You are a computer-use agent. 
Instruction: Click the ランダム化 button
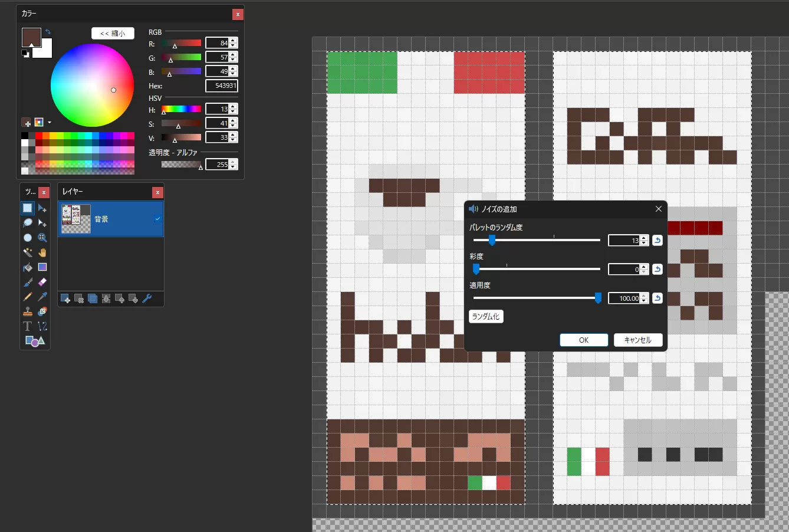[486, 317]
